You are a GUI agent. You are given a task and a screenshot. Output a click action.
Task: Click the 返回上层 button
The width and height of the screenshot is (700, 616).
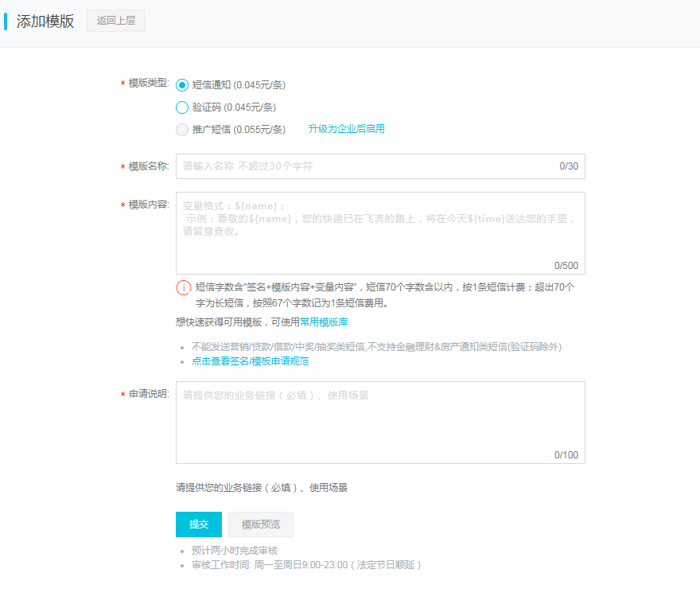click(116, 21)
